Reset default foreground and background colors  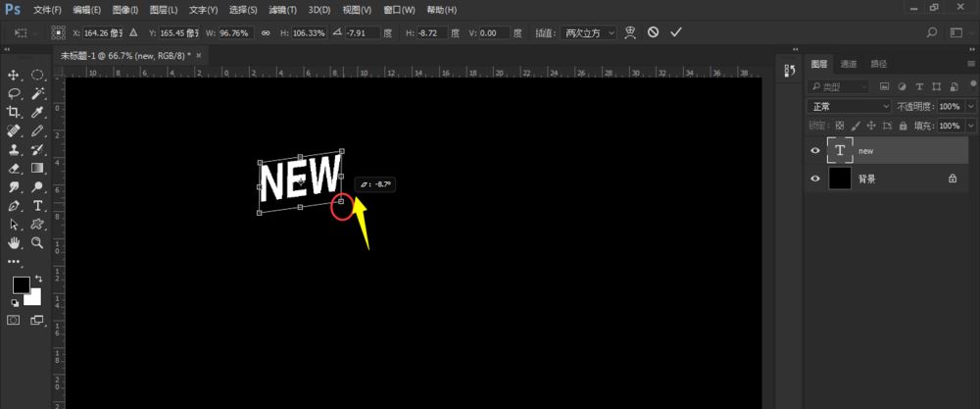click(15, 303)
